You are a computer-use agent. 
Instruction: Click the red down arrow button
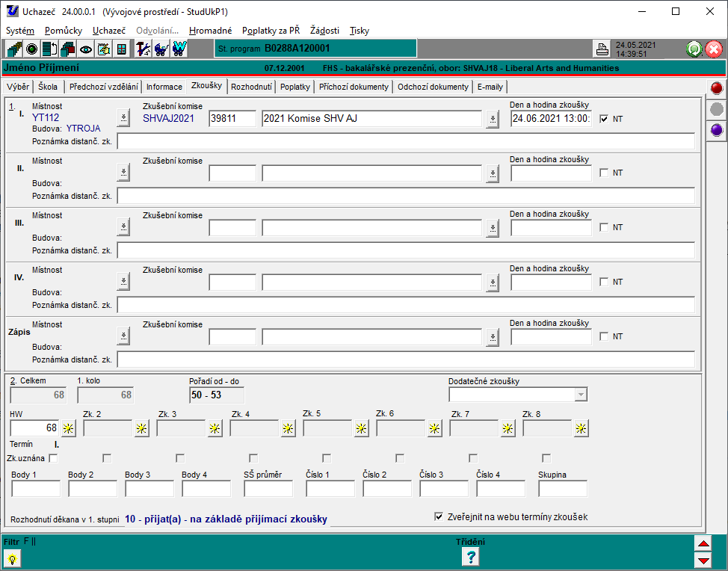pyautogui.click(x=703, y=560)
